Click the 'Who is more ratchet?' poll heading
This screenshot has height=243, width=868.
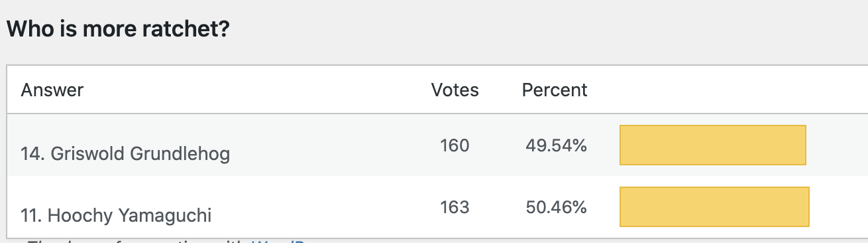[x=118, y=29]
